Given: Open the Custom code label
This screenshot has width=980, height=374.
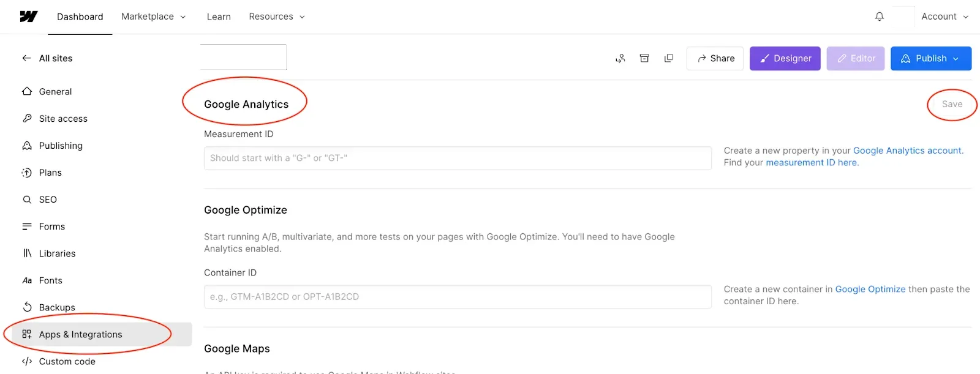Looking at the screenshot, I should tap(67, 361).
